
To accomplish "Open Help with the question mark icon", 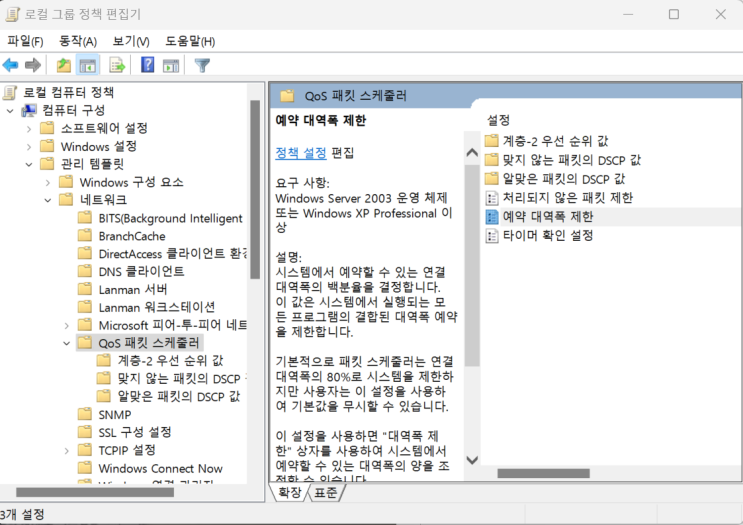I will point(148,64).
